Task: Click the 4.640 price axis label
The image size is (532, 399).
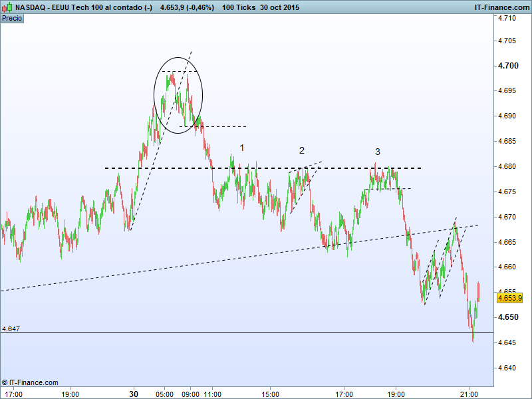Action: (x=507, y=368)
